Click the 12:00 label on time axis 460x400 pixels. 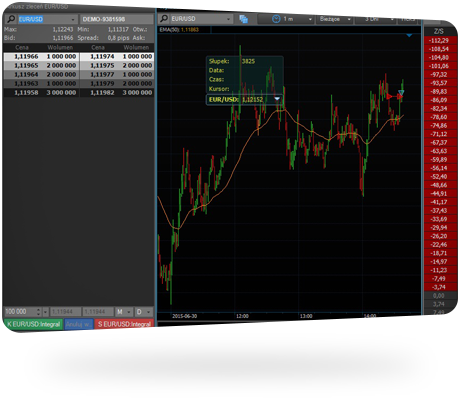(x=242, y=316)
